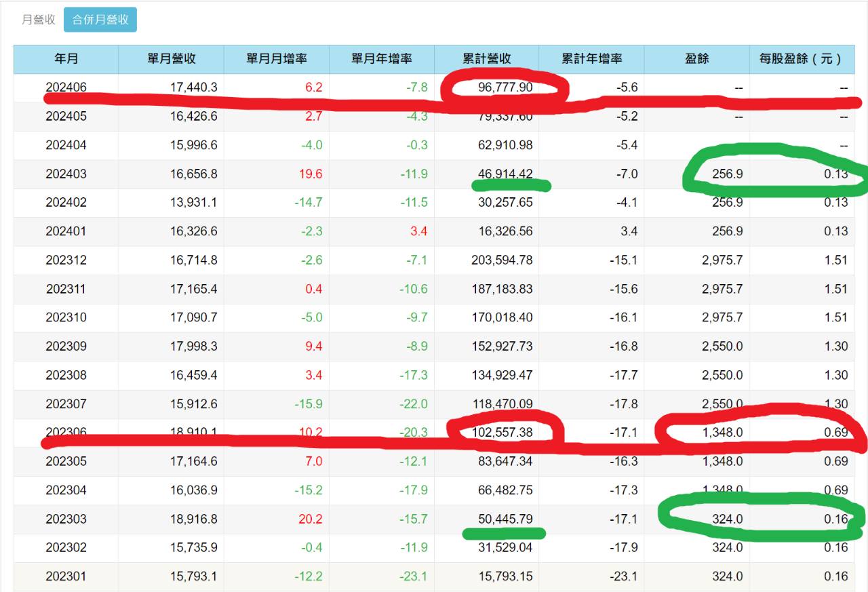This screenshot has height=592, width=868.
Task: Click monthly revenue value 17,090.7
Action: [x=194, y=317]
